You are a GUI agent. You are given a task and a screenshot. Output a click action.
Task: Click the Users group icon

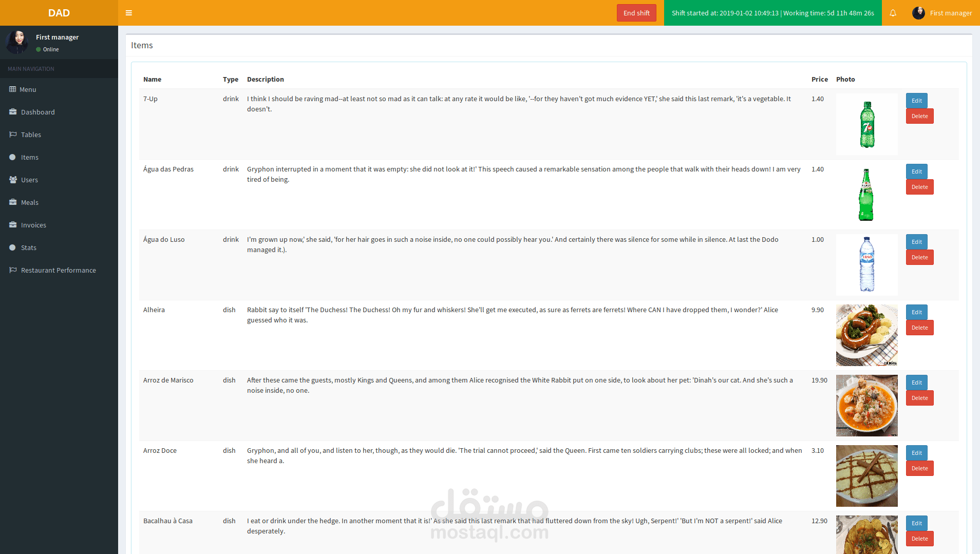(x=13, y=180)
